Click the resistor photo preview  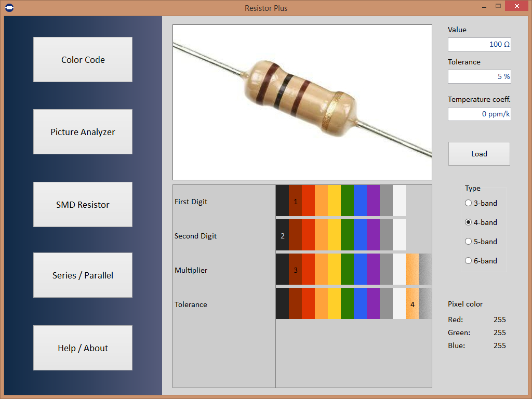(x=302, y=102)
